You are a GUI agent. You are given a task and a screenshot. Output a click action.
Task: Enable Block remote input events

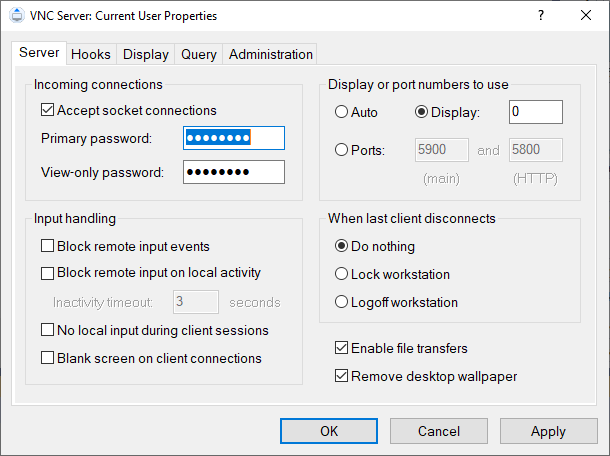48,246
